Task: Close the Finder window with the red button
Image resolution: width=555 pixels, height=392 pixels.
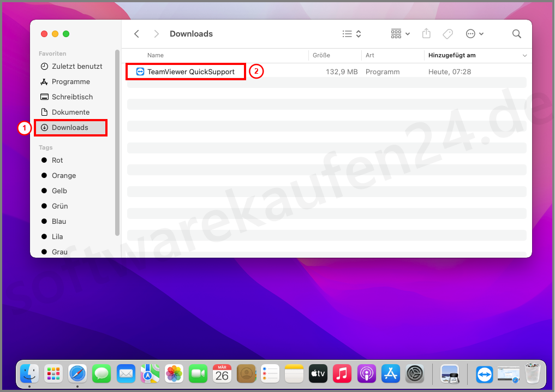Action: click(x=44, y=34)
